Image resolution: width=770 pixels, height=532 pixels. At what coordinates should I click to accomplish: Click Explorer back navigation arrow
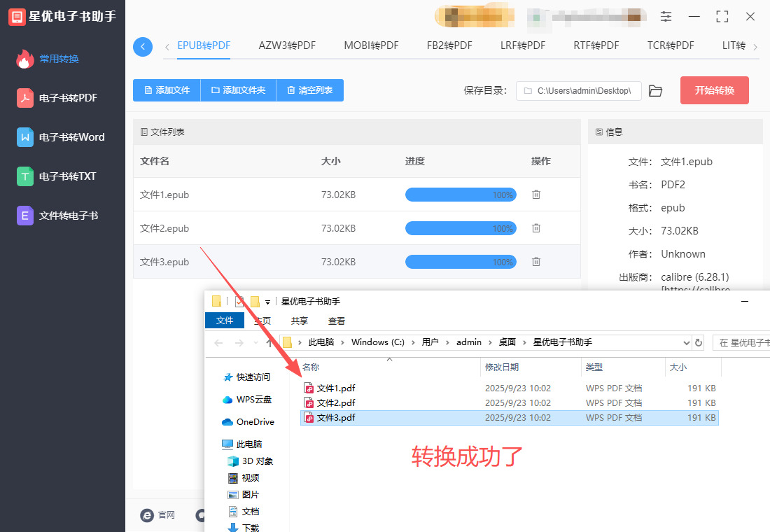click(x=218, y=342)
